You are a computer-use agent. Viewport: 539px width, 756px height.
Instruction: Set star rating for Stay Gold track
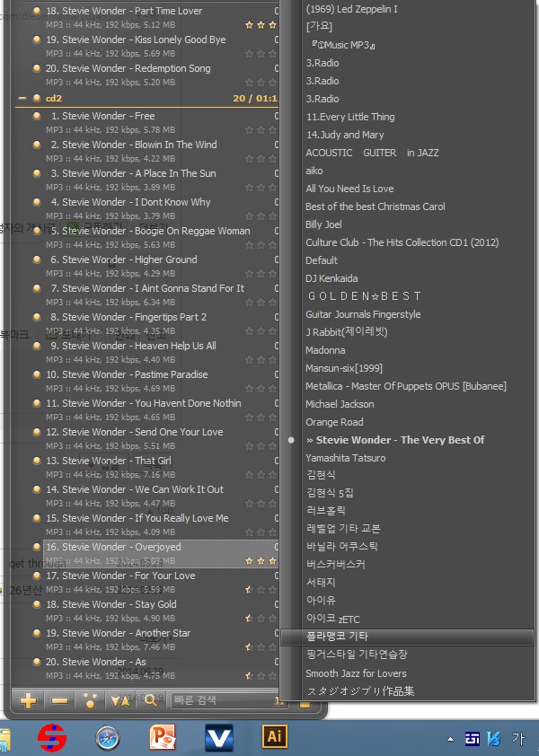point(261,618)
